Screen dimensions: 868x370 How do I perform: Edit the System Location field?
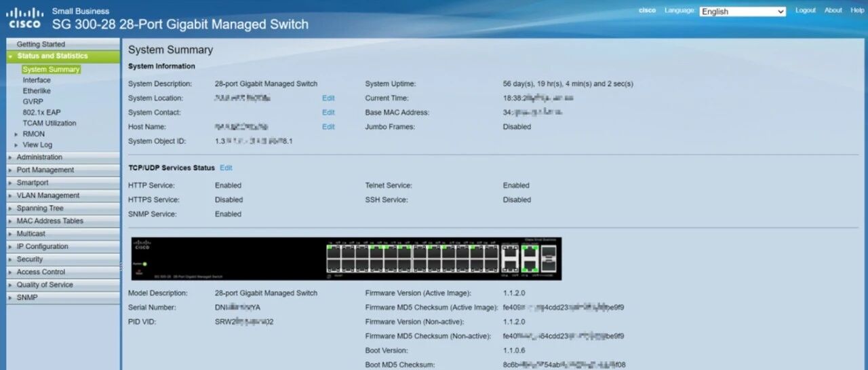[x=328, y=98]
